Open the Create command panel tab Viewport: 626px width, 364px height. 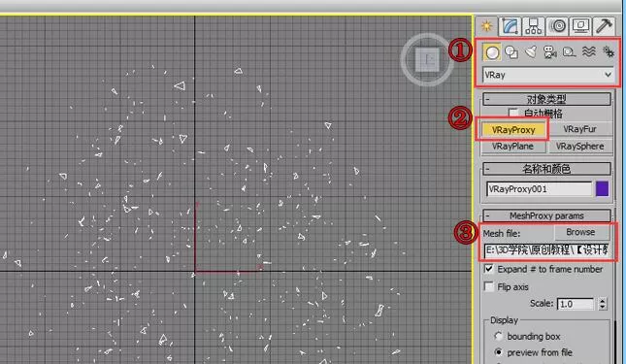click(486, 26)
